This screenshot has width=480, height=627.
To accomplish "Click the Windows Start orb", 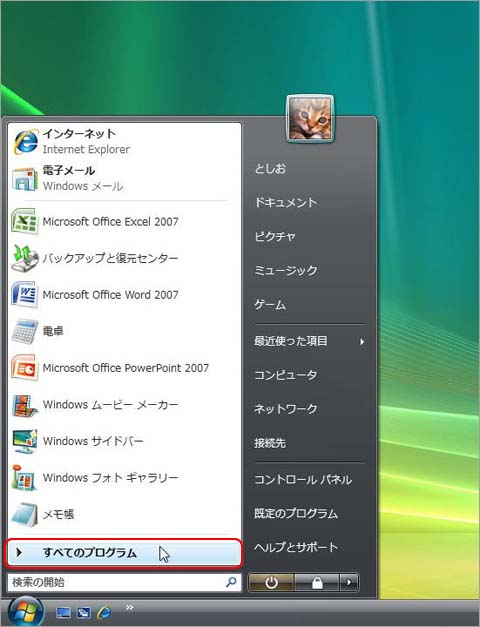I will coord(25,612).
